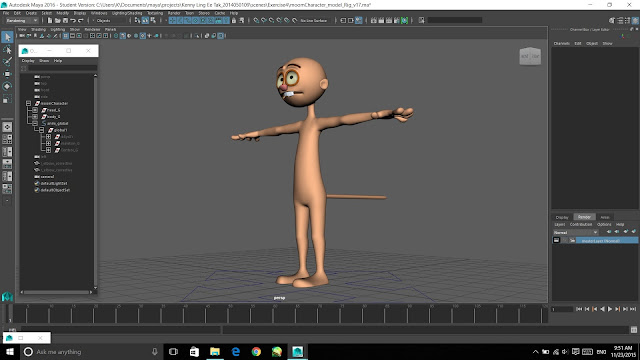Click Save Scene disk icon
This screenshot has height=360, width=640.
(x=65, y=20)
